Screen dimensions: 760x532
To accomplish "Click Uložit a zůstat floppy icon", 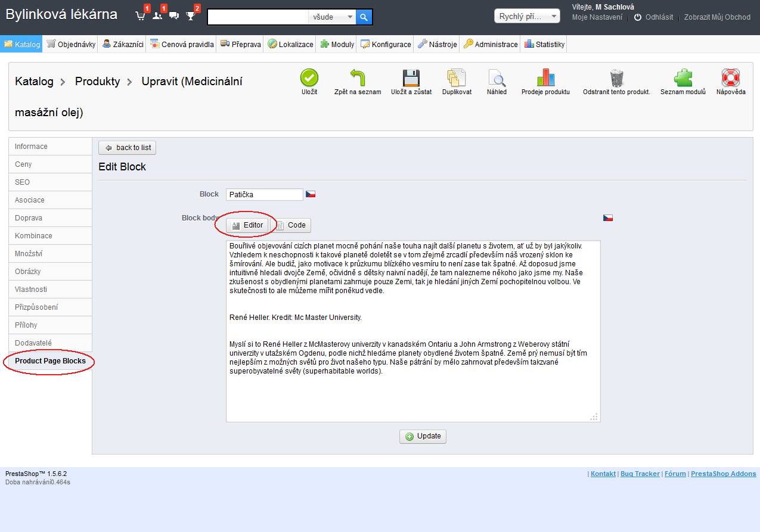I will coord(411,77).
